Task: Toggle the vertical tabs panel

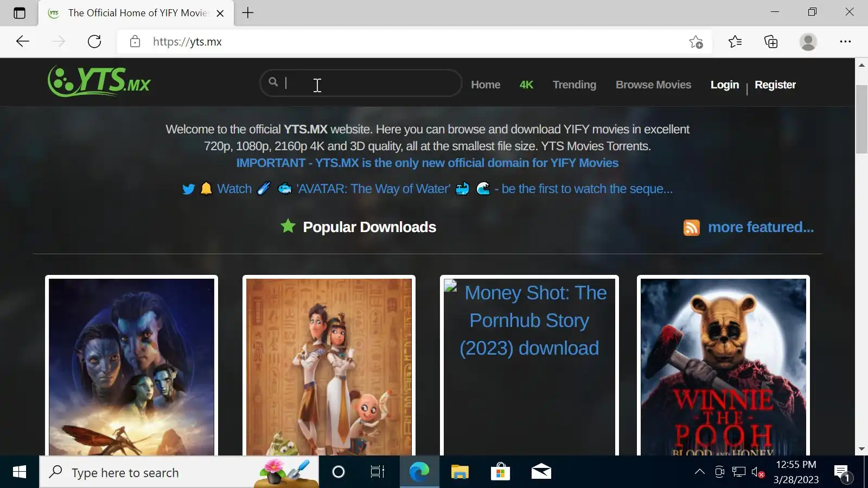Action: 20,13
